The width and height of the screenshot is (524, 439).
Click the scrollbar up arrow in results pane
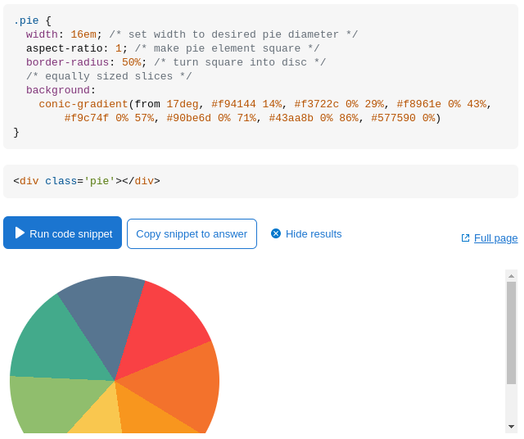[x=511, y=276]
